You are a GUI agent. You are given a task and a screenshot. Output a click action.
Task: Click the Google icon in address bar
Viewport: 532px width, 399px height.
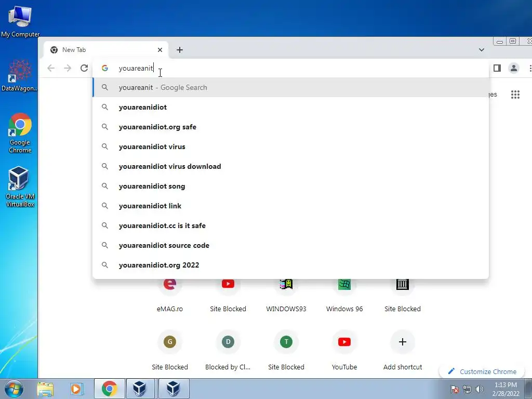click(x=105, y=68)
